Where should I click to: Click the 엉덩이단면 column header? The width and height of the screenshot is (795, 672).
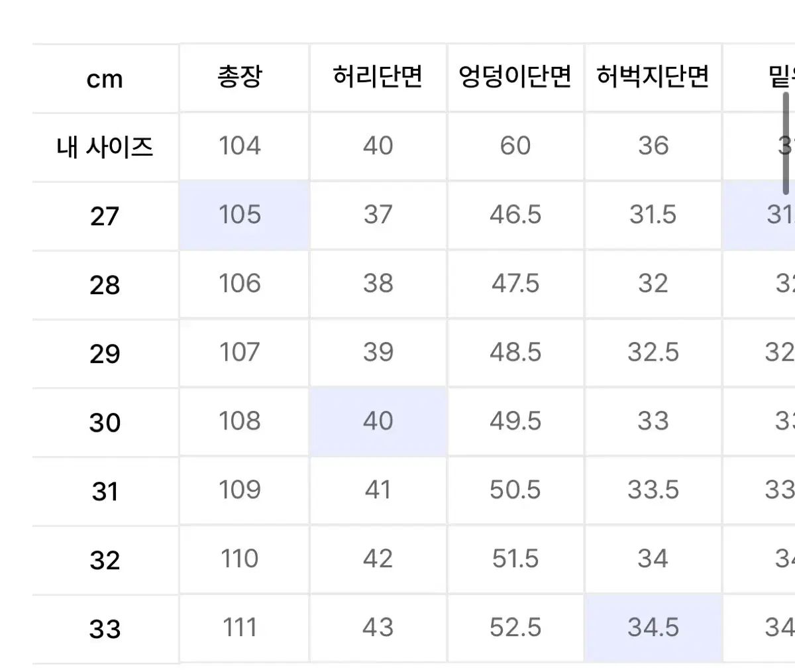(x=515, y=78)
